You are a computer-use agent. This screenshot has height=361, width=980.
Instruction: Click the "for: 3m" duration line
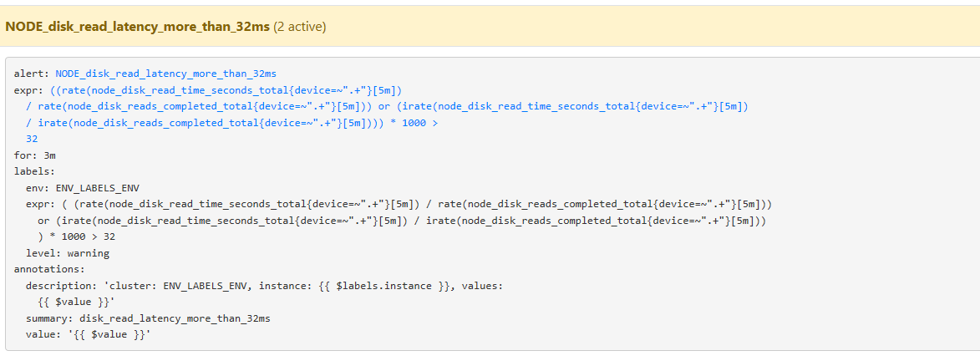point(35,155)
